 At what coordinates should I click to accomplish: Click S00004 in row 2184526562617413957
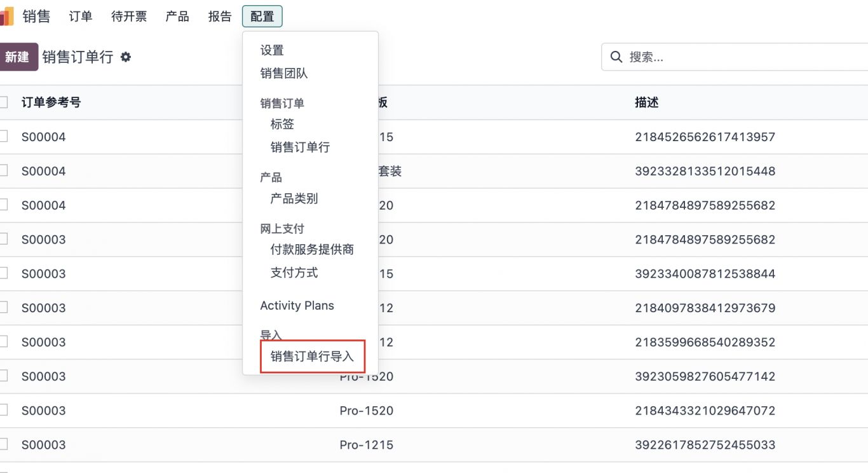[44, 137]
